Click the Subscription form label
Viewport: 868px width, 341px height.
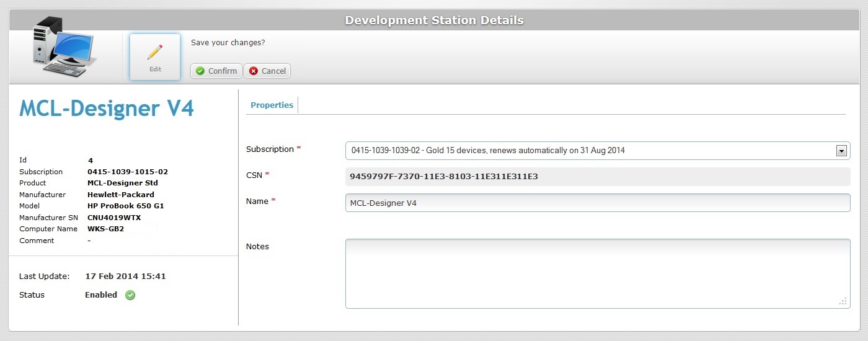tap(270, 149)
